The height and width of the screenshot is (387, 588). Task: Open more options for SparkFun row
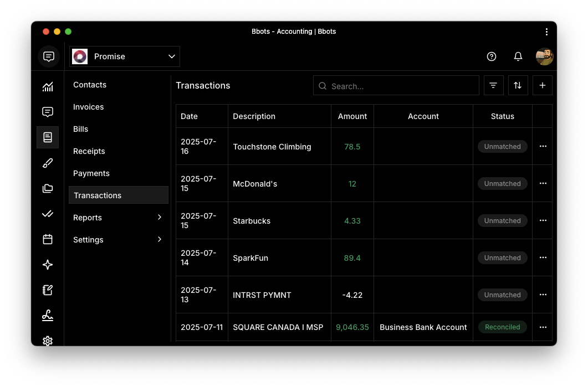(x=543, y=258)
